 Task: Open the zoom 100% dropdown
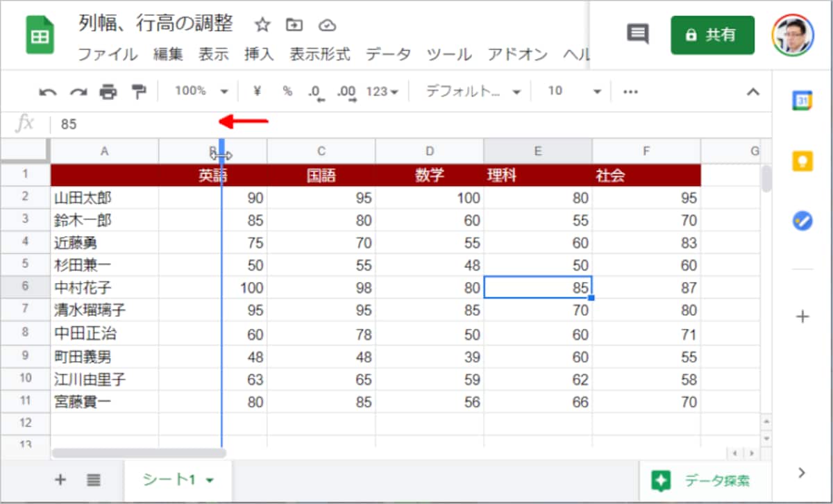coord(201,91)
